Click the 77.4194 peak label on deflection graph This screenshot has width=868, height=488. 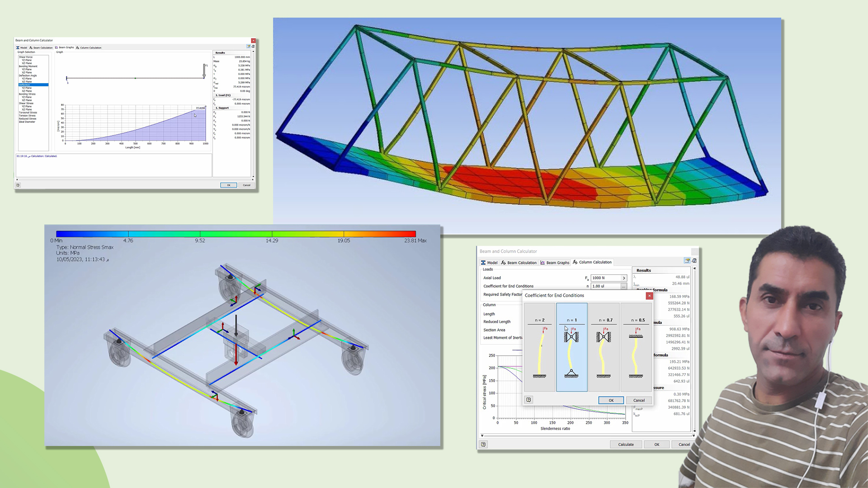(x=200, y=108)
